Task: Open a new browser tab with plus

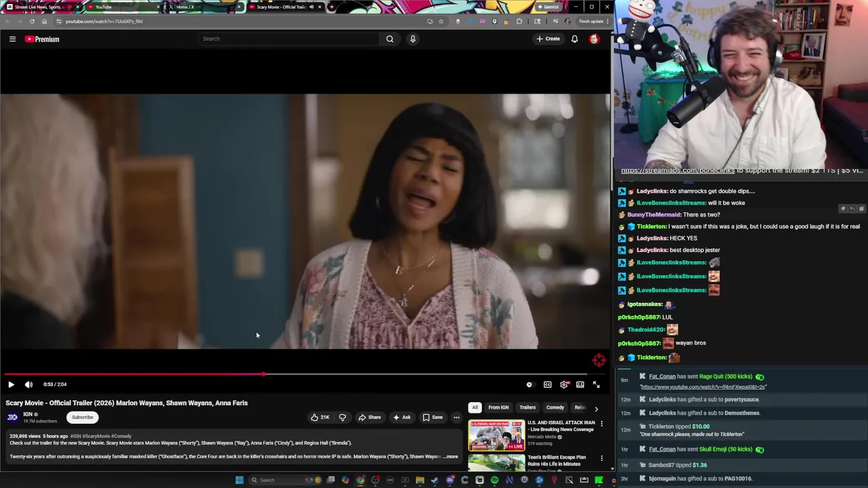Action: (332, 7)
